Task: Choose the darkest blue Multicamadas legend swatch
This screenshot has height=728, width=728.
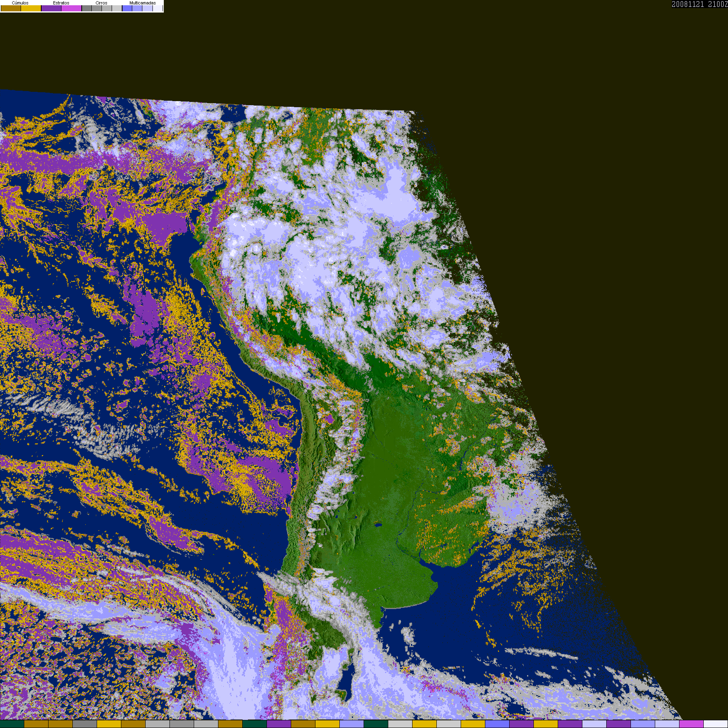Action: tap(127, 8)
